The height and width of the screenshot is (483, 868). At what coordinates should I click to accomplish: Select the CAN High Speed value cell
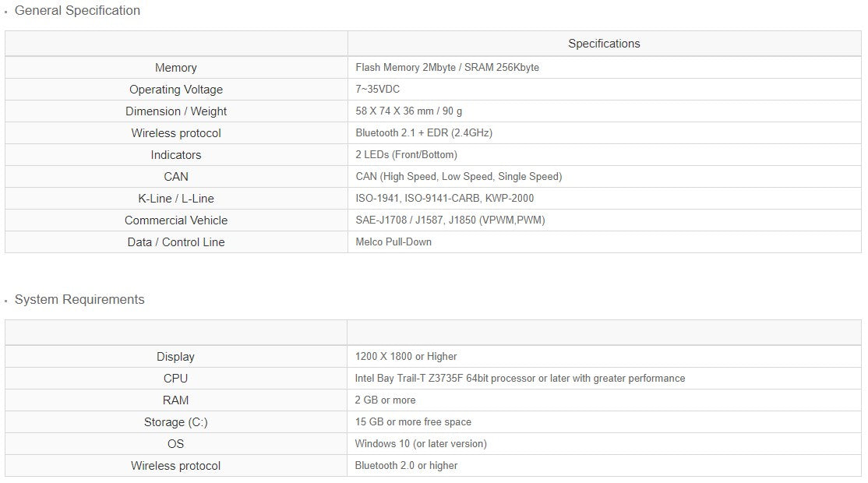click(x=459, y=177)
